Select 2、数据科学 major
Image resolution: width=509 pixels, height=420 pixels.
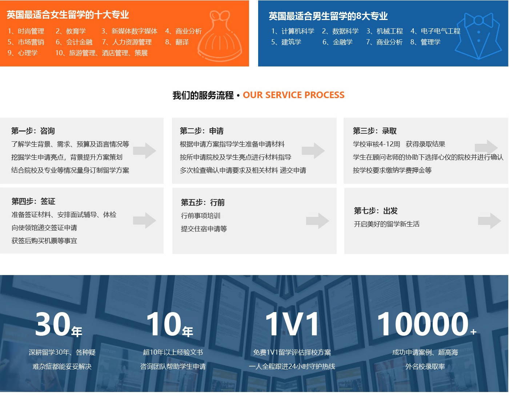tap(340, 31)
